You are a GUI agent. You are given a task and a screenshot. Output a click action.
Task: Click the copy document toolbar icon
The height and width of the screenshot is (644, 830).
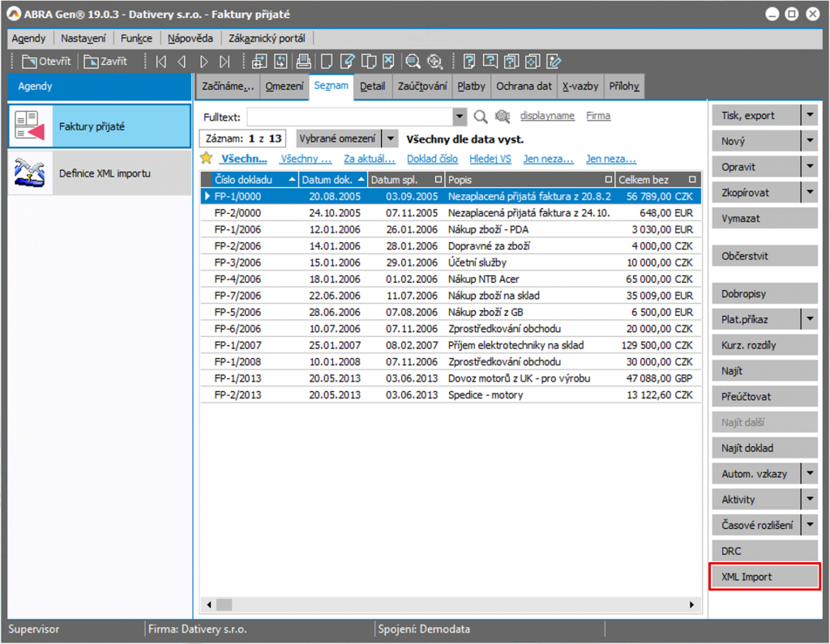tap(369, 62)
